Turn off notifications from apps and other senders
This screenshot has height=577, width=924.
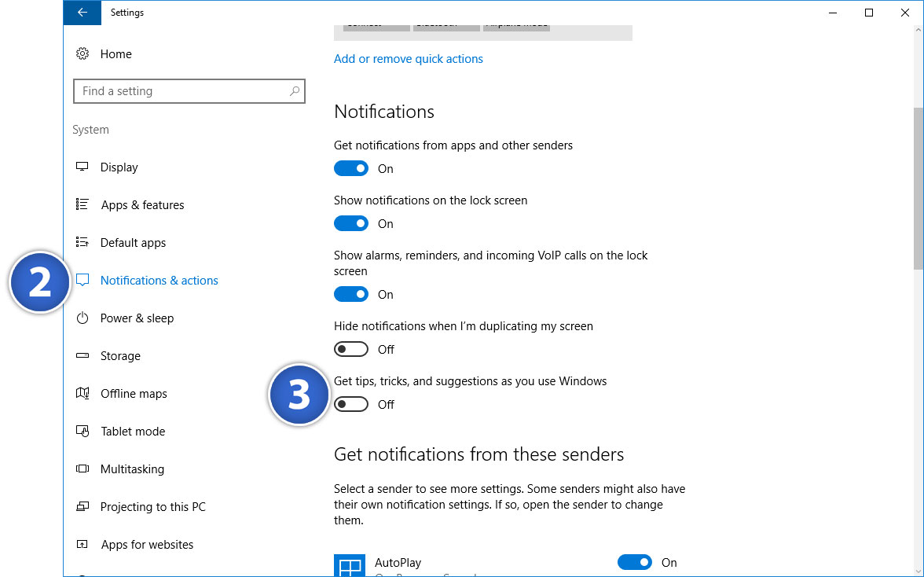[351, 168]
